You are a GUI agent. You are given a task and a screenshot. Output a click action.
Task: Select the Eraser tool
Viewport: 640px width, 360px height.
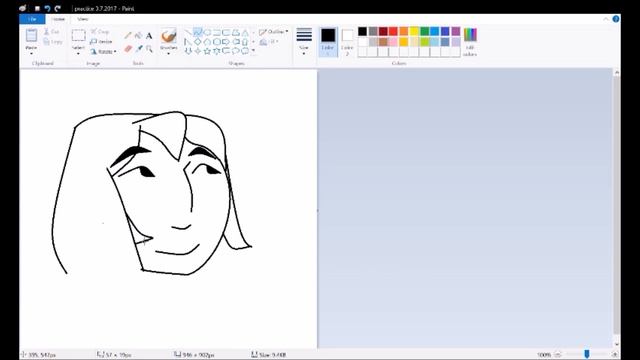click(x=128, y=49)
